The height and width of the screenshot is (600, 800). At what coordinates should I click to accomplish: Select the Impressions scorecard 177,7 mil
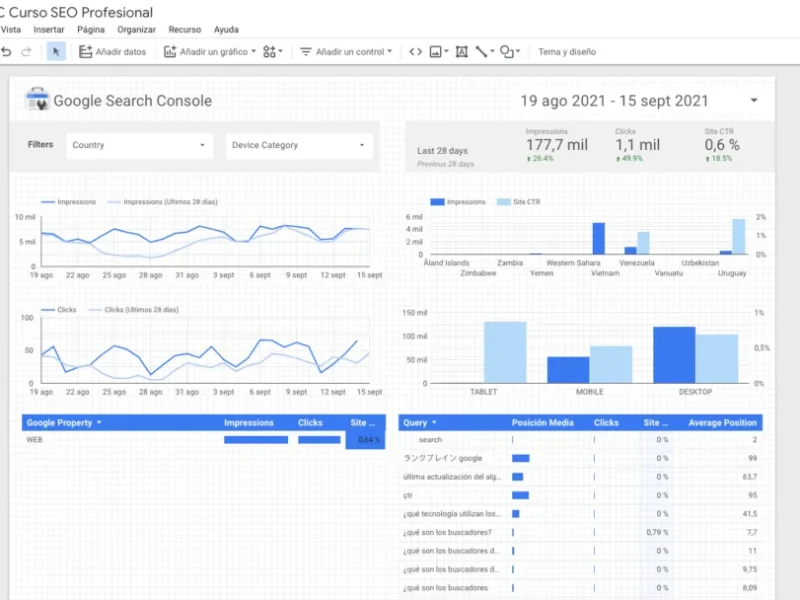click(557, 145)
